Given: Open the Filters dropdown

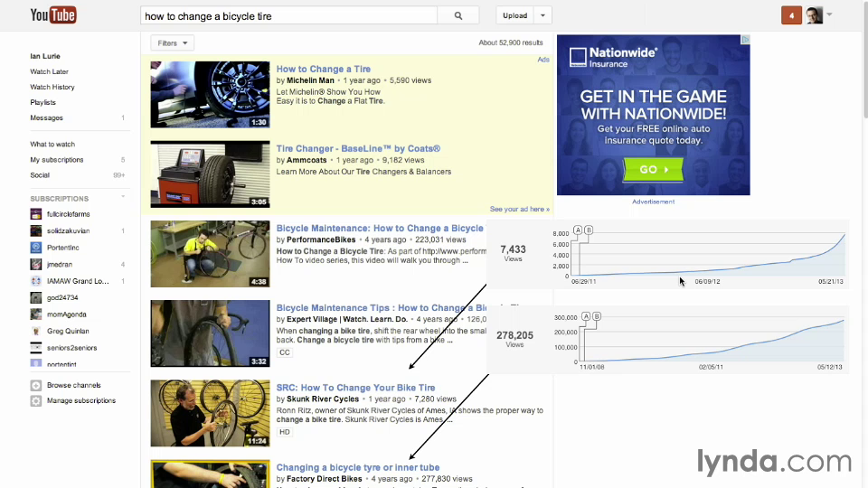Looking at the screenshot, I should (172, 42).
